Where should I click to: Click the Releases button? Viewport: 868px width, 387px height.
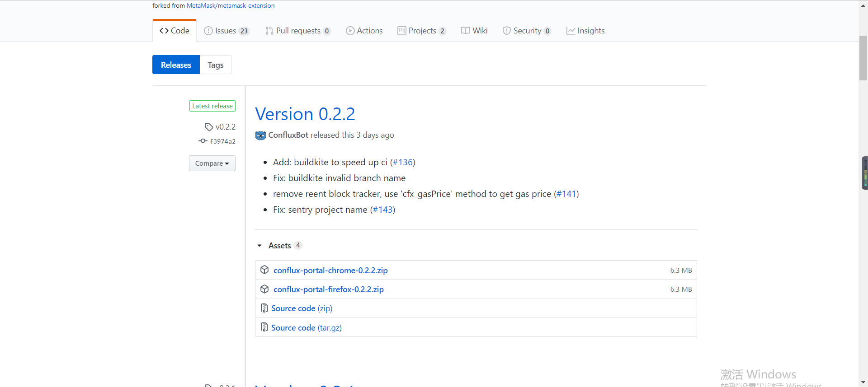[176, 65]
